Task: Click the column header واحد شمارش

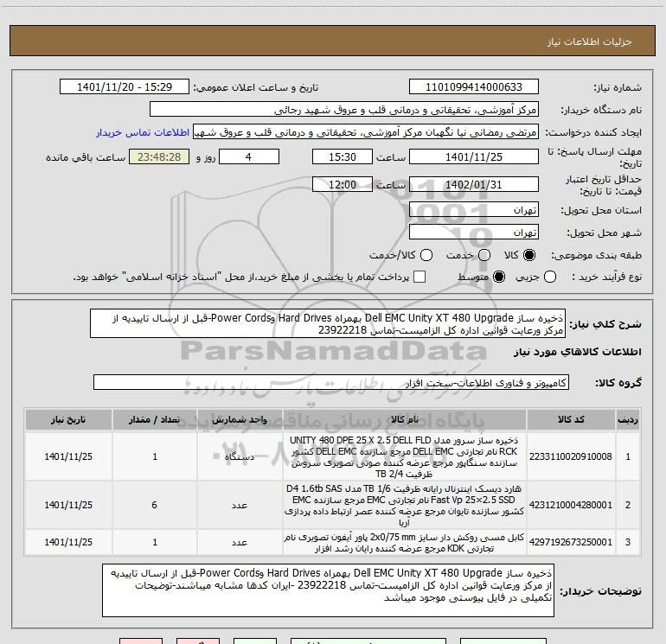Action: tap(240, 420)
